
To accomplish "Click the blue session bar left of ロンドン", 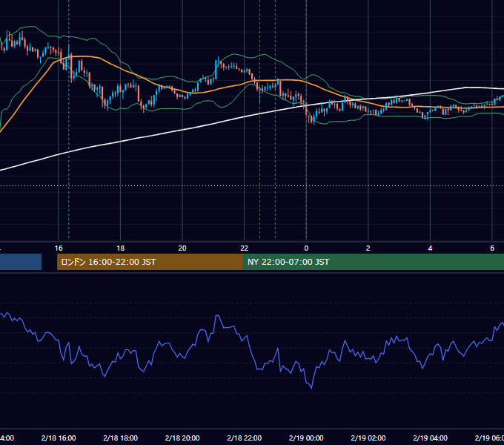I will 21,262.
